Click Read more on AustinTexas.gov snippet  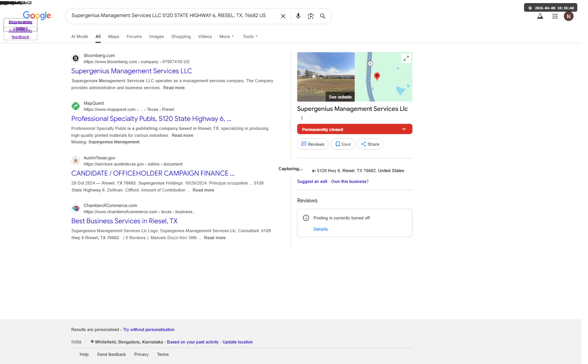click(203, 190)
